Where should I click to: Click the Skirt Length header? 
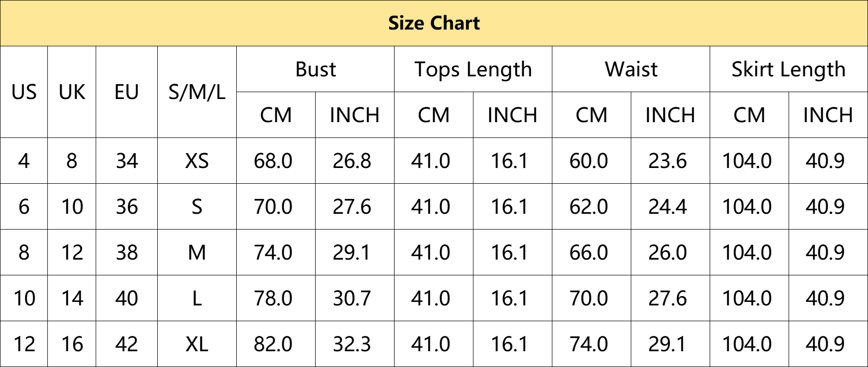tap(789, 69)
